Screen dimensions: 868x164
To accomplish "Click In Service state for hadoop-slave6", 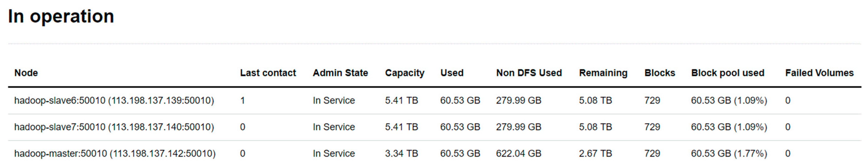I will pos(334,100).
